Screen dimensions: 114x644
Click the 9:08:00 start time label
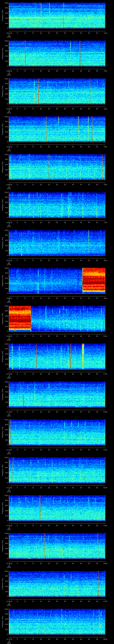(9, 298)
